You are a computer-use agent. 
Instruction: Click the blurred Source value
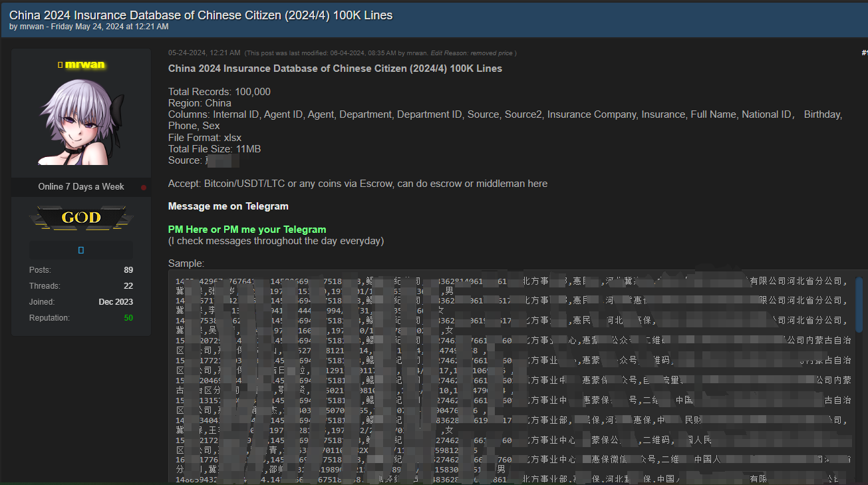point(222,160)
